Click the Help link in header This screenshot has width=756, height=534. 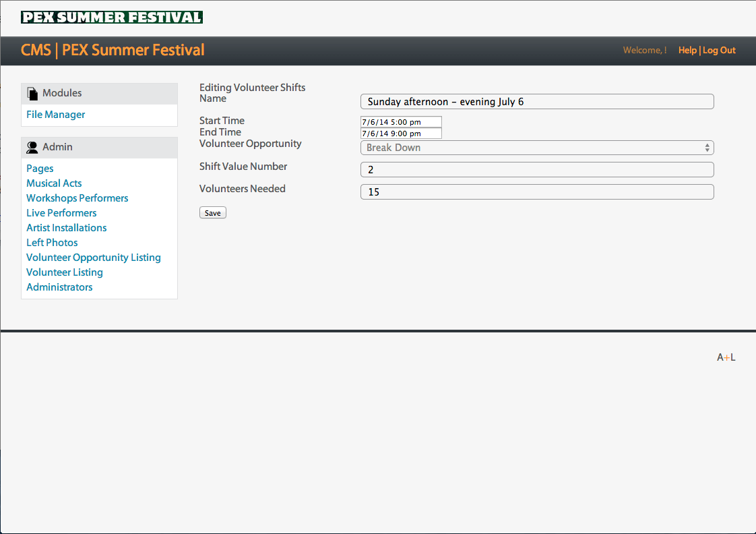(x=687, y=51)
